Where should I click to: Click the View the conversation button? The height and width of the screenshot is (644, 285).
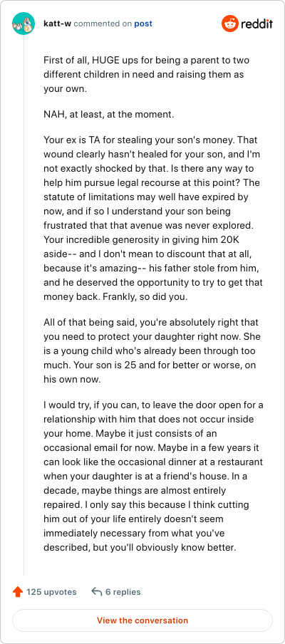pyautogui.click(x=142, y=620)
